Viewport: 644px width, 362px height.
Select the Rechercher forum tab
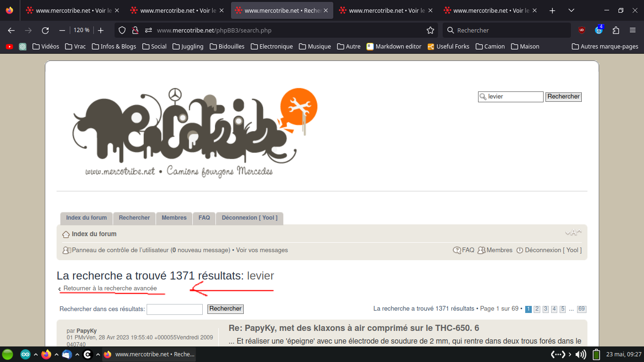click(x=134, y=218)
